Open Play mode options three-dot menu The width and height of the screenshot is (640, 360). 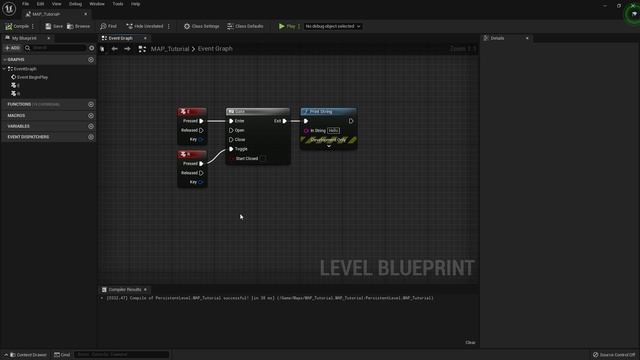(x=299, y=26)
